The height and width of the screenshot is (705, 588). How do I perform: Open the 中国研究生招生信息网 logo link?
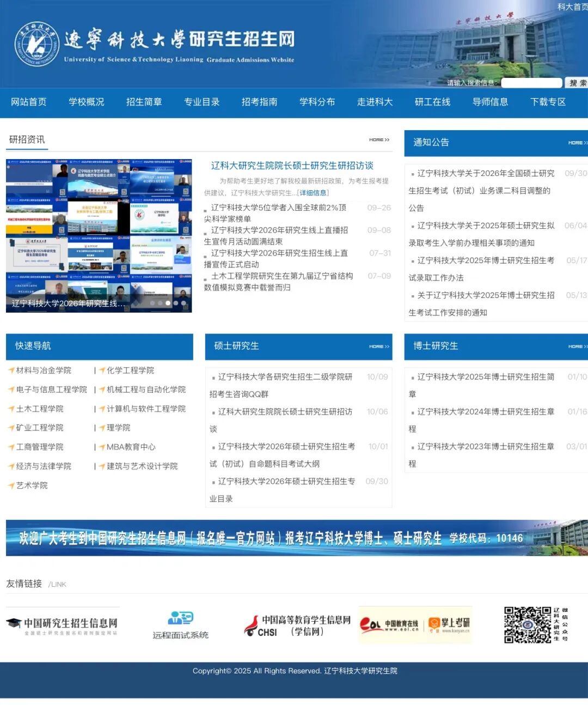point(62,625)
